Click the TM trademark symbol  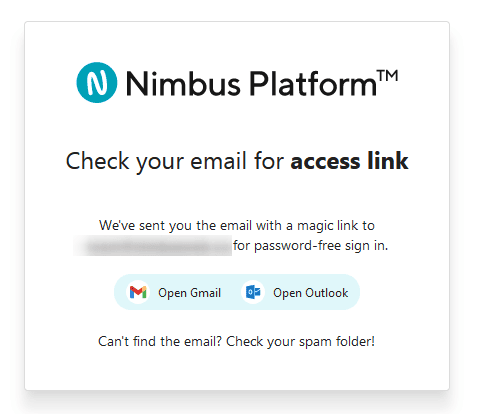tap(388, 75)
